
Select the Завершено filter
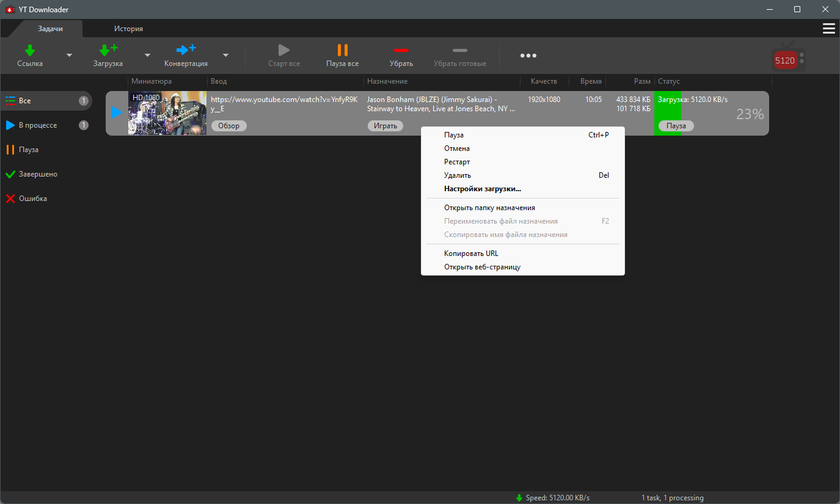46,174
